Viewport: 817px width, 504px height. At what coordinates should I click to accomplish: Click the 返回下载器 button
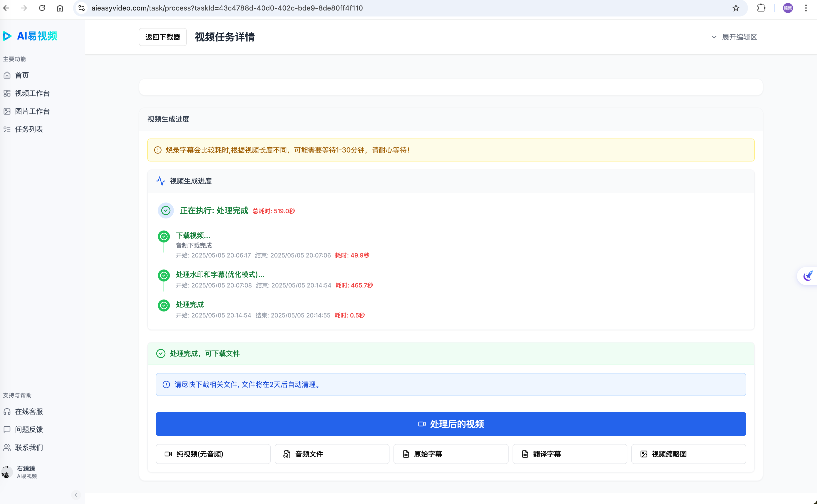[x=163, y=37]
